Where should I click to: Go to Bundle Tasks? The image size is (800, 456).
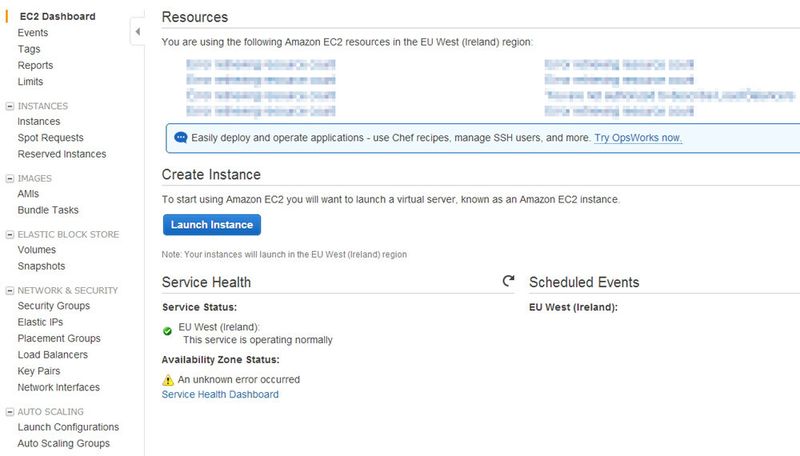pos(48,210)
